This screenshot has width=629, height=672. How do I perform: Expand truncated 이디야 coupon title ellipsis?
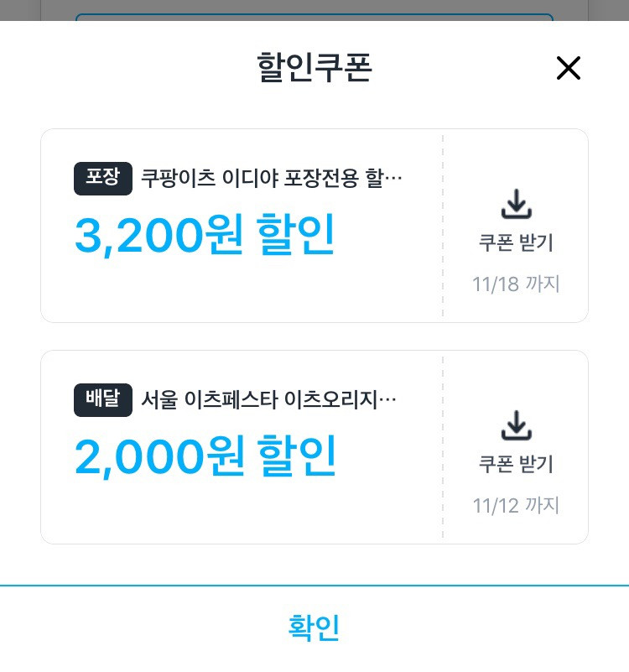394,179
